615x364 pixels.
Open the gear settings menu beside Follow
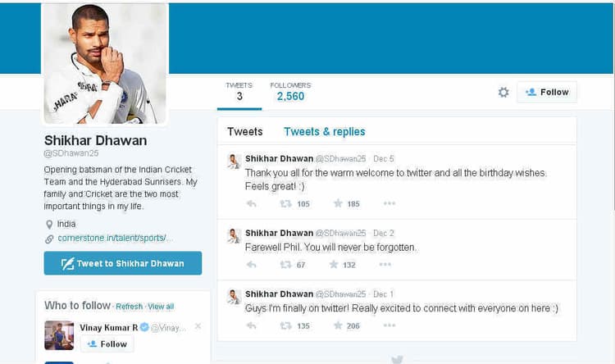tap(503, 92)
